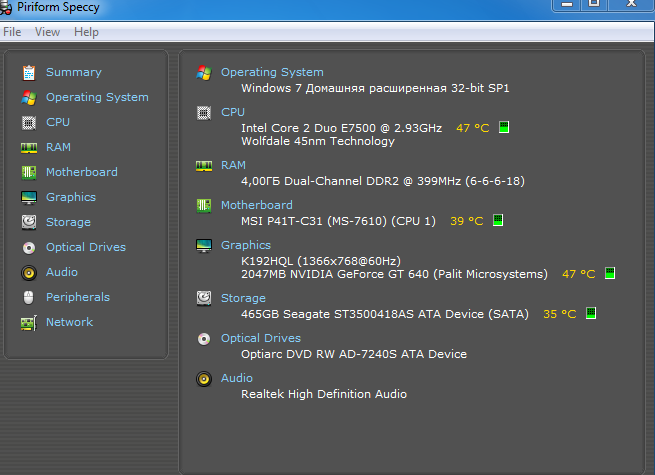Screen dimensions: 655x475
Task: Open Network section from sidebar
Action: click(69, 322)
